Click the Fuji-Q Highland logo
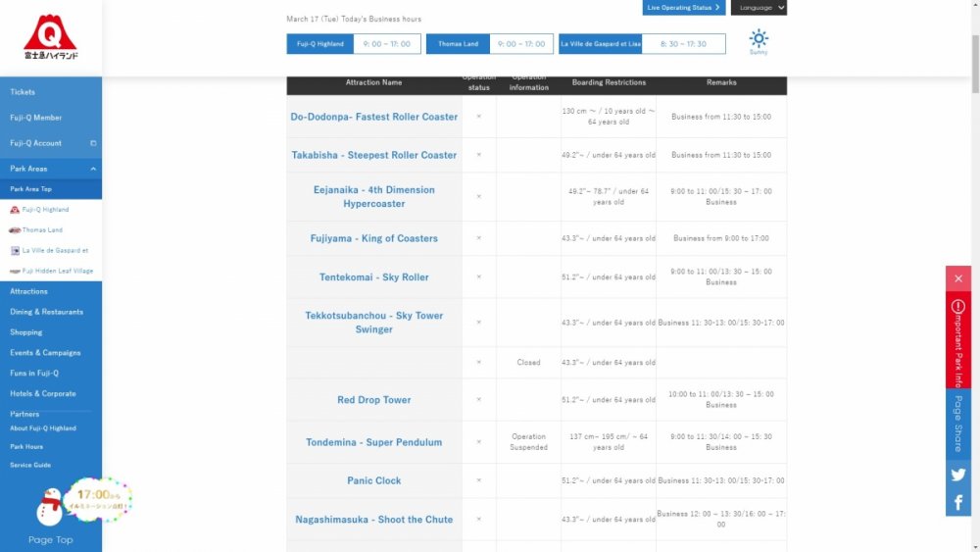This screenshot has width=980, height=552. tap(50, 37)
